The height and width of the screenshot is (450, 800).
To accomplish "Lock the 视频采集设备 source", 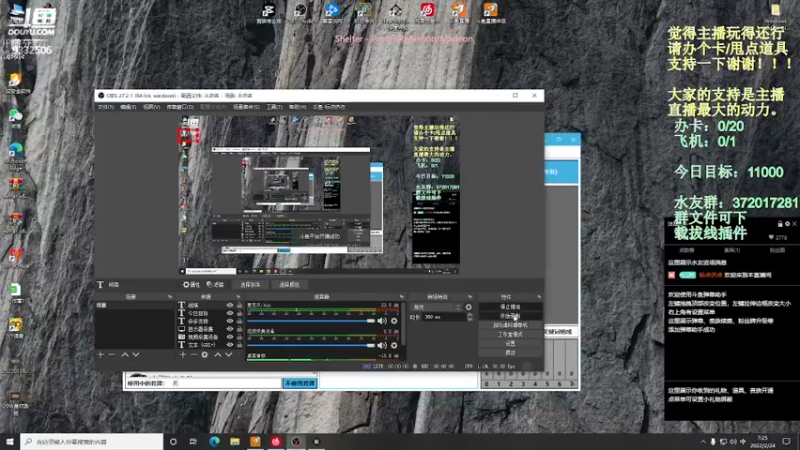I will tap(239, 337).
